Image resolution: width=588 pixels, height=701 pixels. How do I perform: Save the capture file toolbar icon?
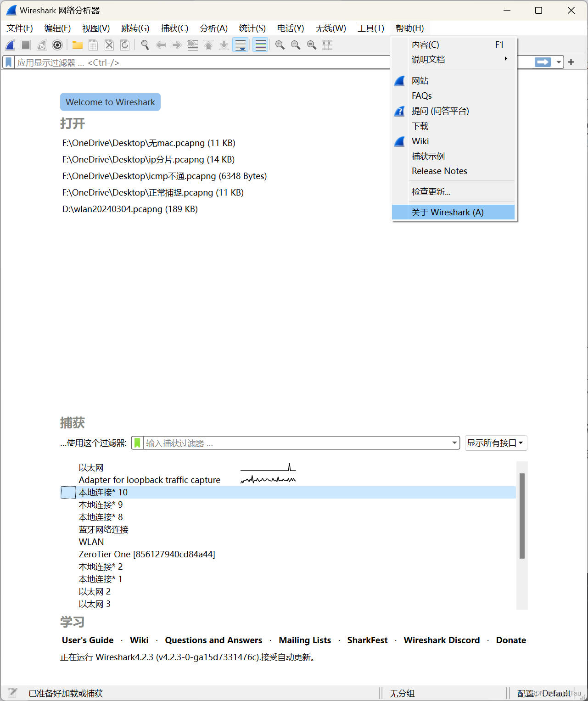pyautogui.click(x=93, y=45)
